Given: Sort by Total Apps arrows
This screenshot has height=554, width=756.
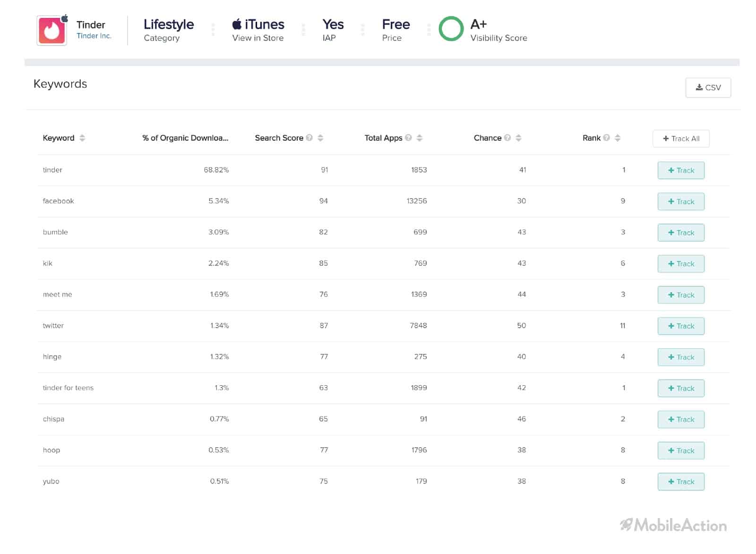Looking at the screenshot, I should [420, 138].
